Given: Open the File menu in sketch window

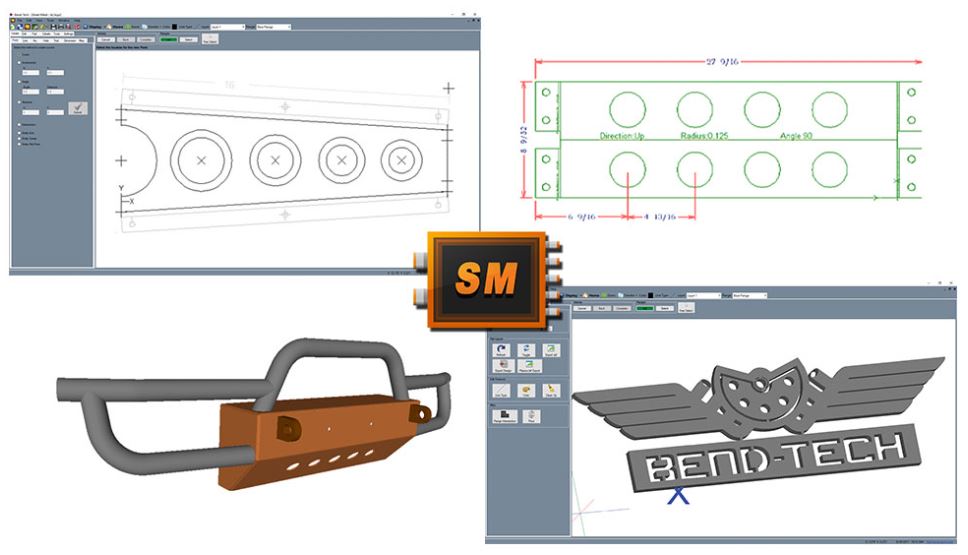Looking at the screenshot, I should click(20, 20).
